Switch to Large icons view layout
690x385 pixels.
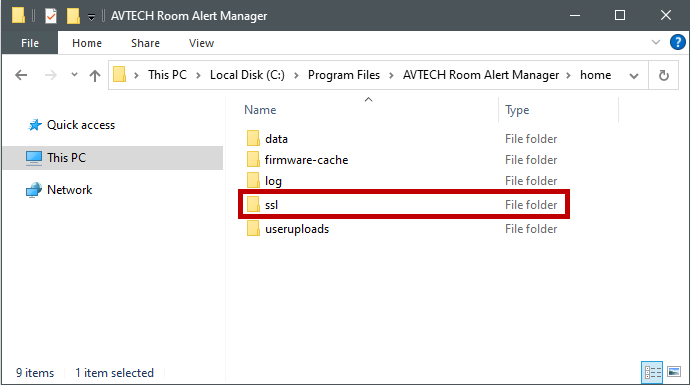[674, 372]
